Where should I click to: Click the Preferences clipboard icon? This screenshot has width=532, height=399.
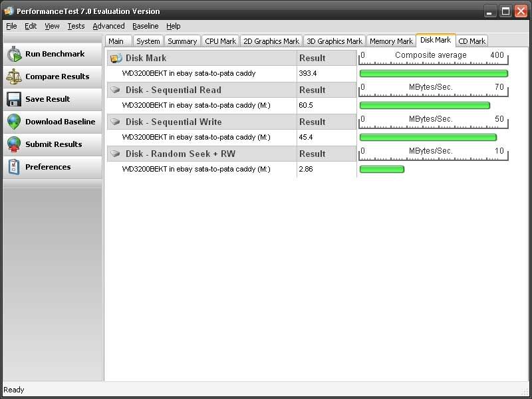pyautogui.click(x=14, y=167)
